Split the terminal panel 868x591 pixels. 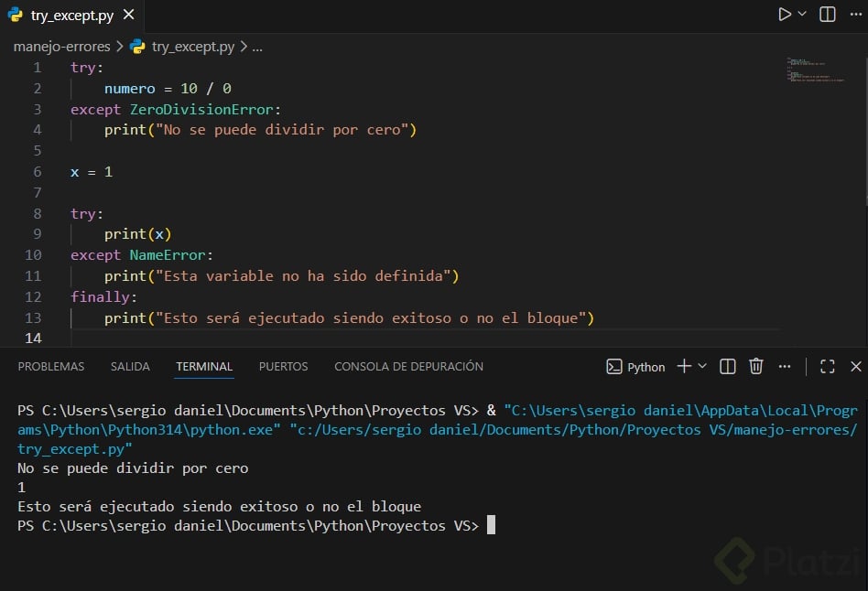click(x=728, y=366)
